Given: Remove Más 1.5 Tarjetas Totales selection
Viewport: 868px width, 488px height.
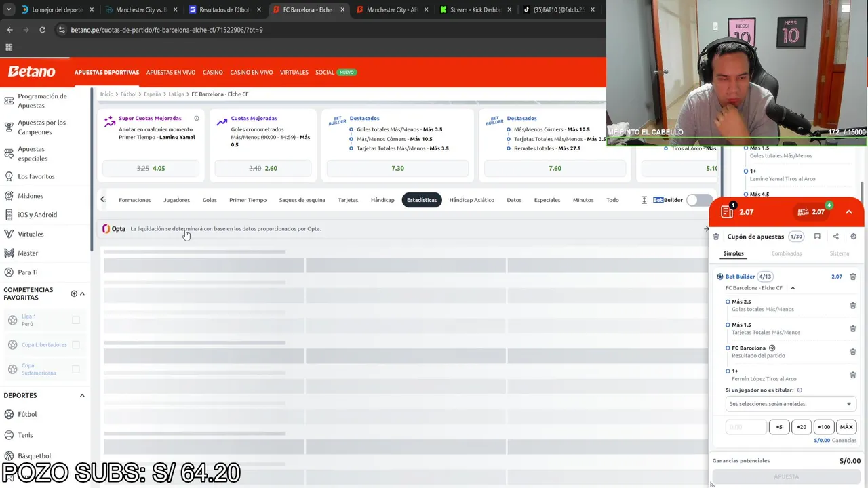Looking at the screenshot, I should [853, 329].
